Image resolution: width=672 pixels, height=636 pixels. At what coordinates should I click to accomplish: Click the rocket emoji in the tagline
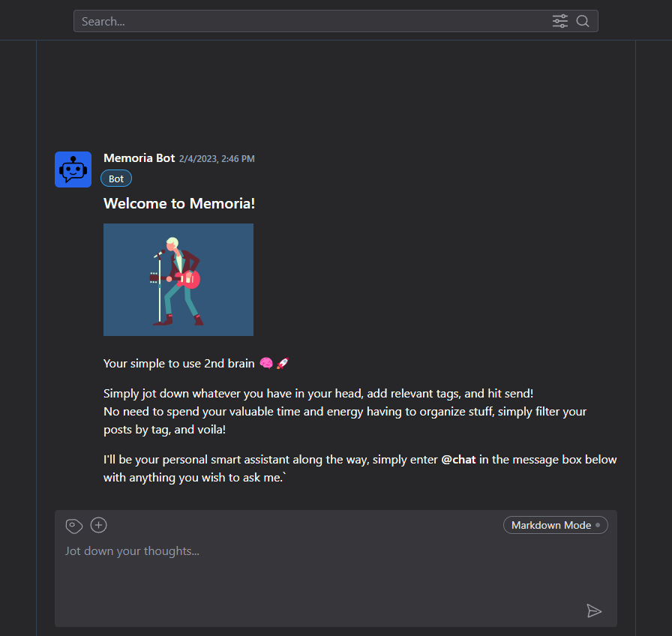coord(283,363)
